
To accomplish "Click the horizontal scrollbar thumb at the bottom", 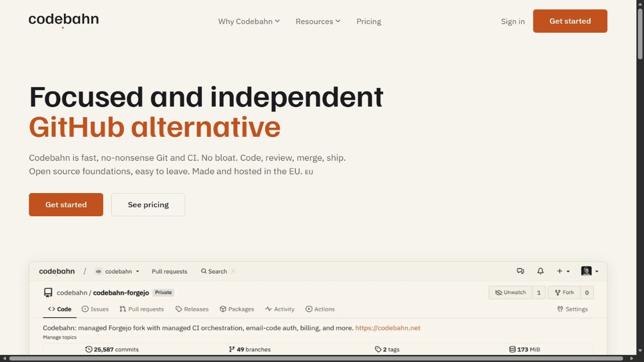I will click(x=317, y=358).
